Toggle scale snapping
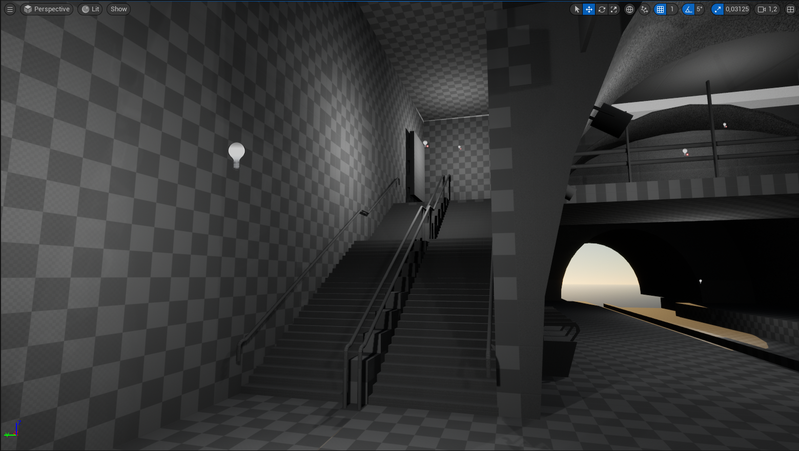The image size is (799, 451). tap(717, 9)
